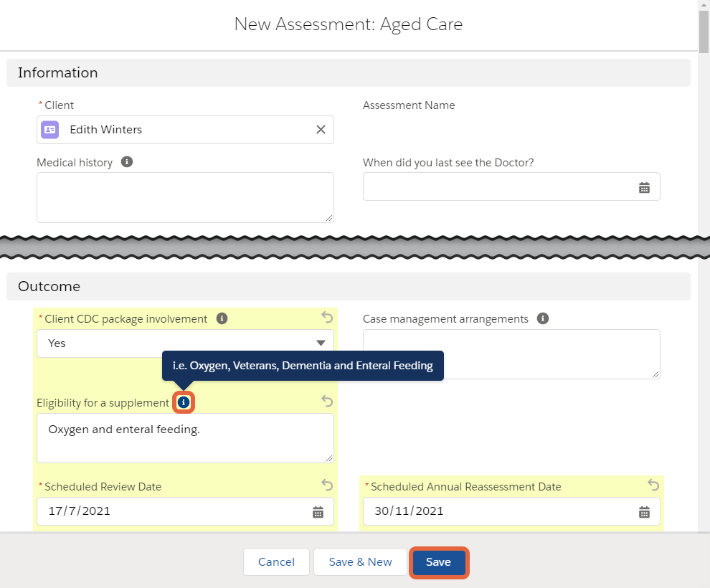This screenshot has width=710, height=588.
Task: Click the Information section header
Action: pos(349,73)
